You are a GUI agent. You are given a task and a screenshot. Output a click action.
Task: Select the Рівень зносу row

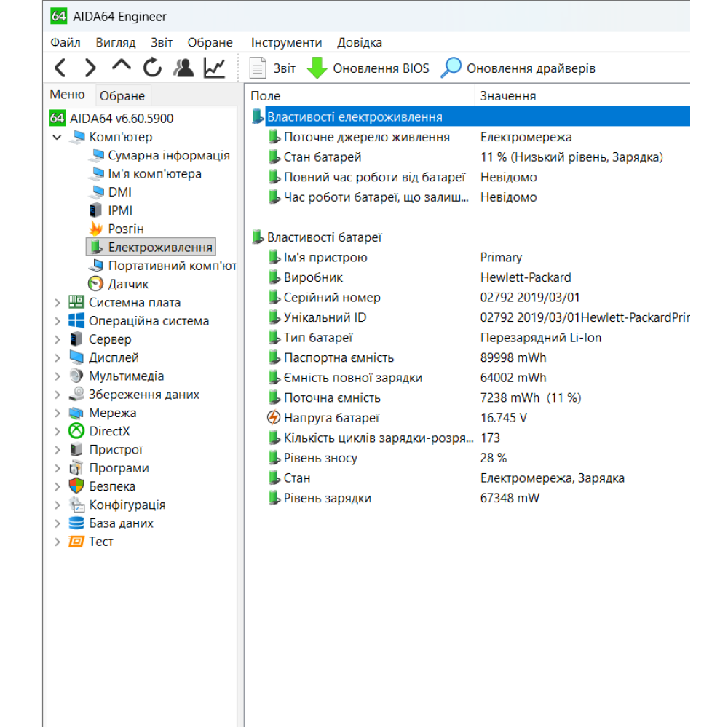[x=469, y=458]
